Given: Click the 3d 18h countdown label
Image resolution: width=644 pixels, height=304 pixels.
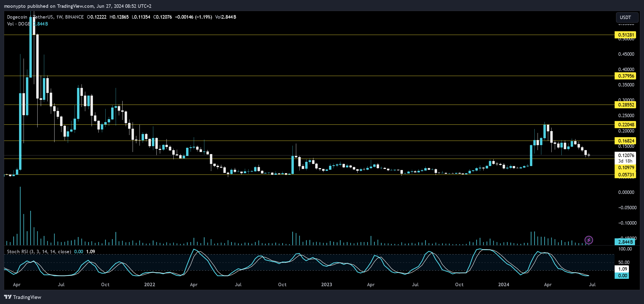Looking at the screenshot, I should coord(625,161).
